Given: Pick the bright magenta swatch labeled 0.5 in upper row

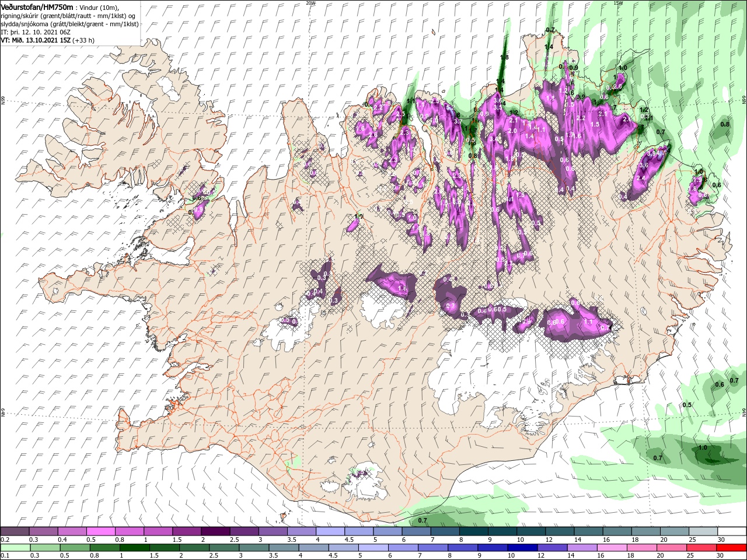Looking at the screenshot, I should [x=100, y=531].
